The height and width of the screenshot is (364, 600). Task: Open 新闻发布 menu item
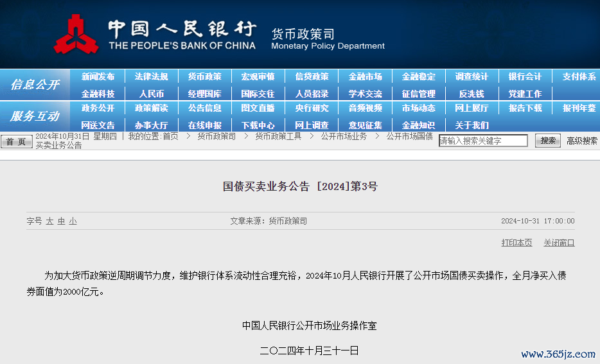tap(98, 77)
